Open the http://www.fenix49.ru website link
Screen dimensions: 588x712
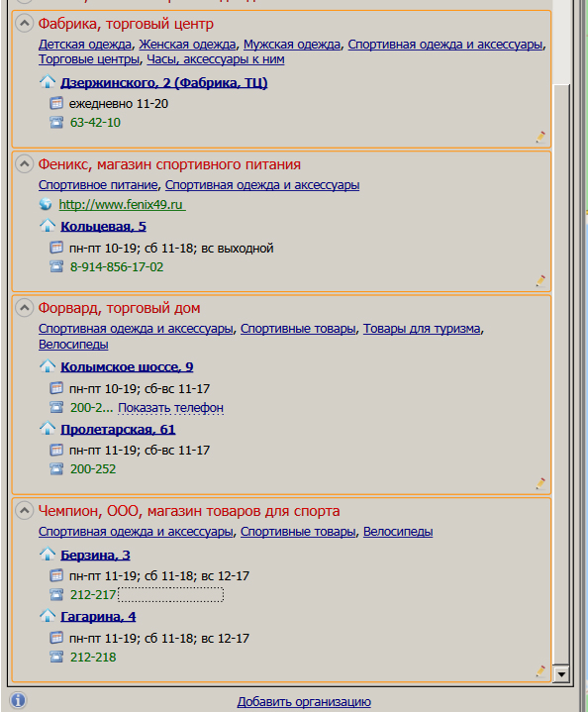point(122,204)
